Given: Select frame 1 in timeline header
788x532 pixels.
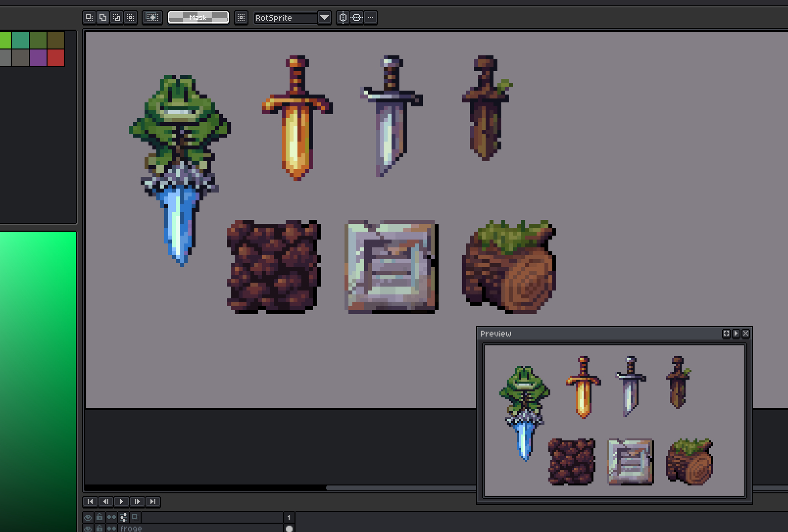Looking at the screenshot, I should (289, 517).
